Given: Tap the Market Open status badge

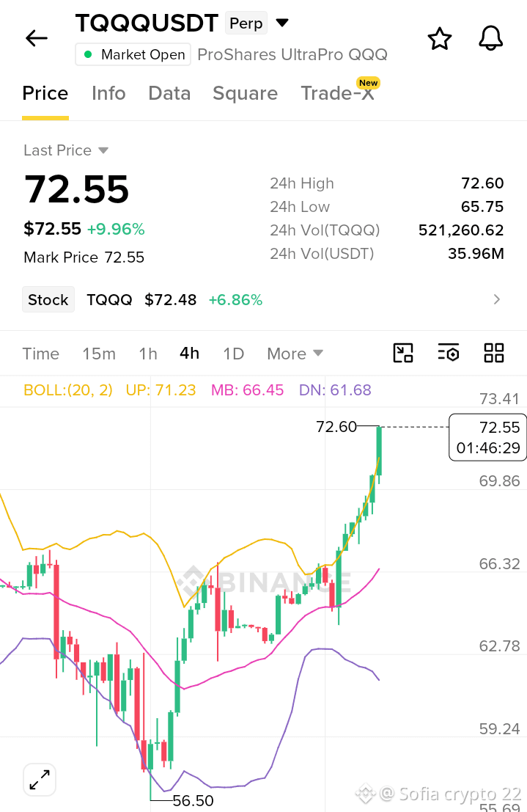Looking at the screenshot, I should click(133, 54).
